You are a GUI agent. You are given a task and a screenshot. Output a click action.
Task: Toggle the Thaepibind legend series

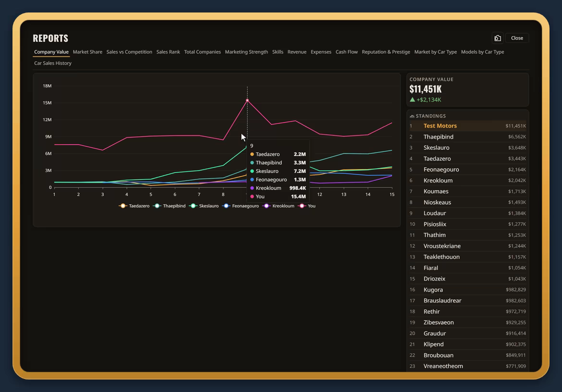tap(169, 206)
